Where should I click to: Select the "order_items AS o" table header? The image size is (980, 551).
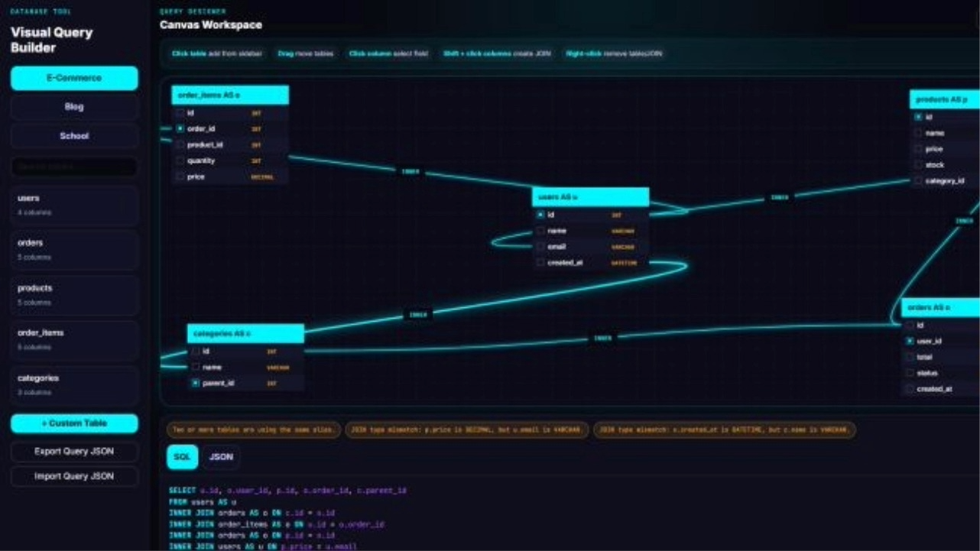230,96
